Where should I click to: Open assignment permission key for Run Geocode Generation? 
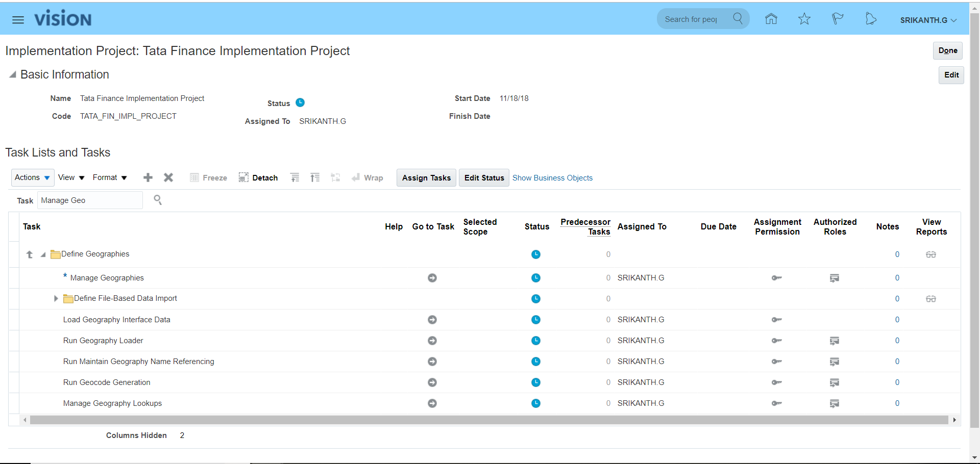tap(777, 382)
